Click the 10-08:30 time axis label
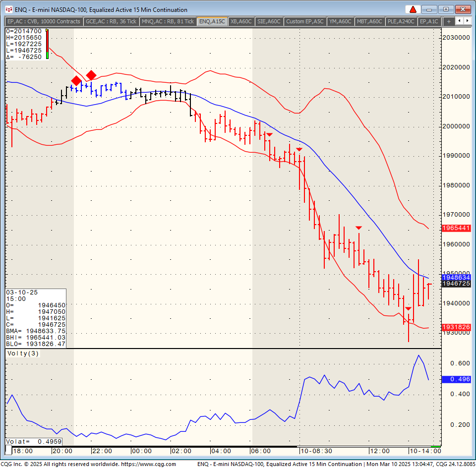The height and width of the screenshot is (468, 476). [x=316, y=451]
